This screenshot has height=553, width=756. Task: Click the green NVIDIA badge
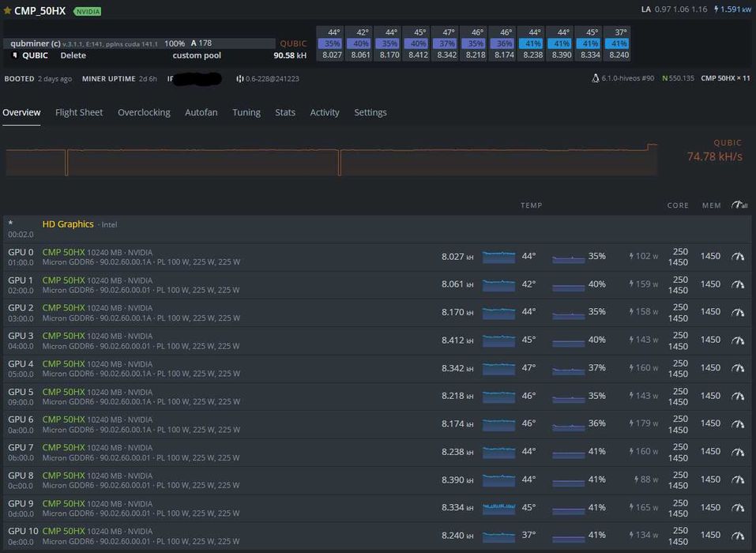point(87,11)
